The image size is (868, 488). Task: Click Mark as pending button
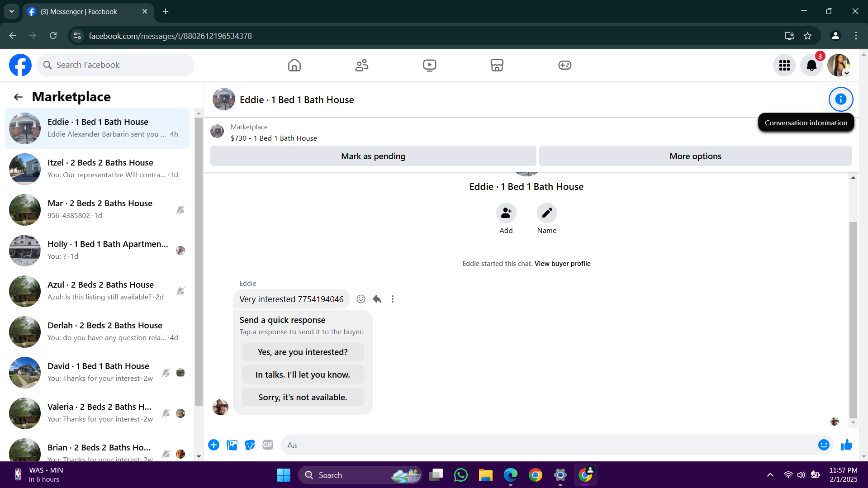point(373,156)
